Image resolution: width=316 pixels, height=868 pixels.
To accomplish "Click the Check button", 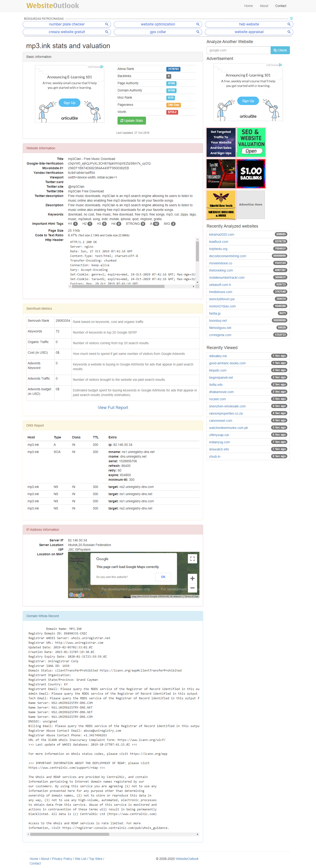I will 280,50.
